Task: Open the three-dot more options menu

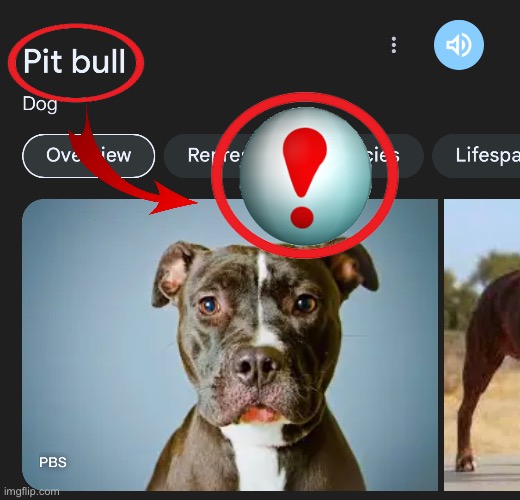Action: [x=394, y=45]
